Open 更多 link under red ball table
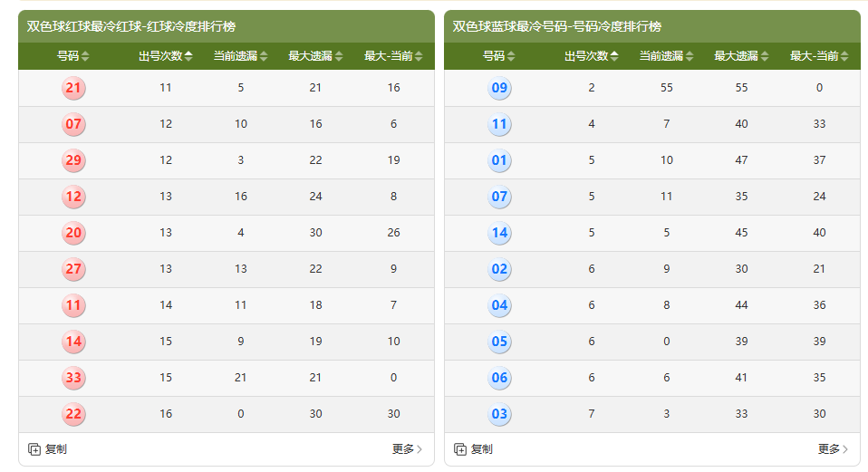Screen dimensions: 868x472 click(x=407, y=449)
